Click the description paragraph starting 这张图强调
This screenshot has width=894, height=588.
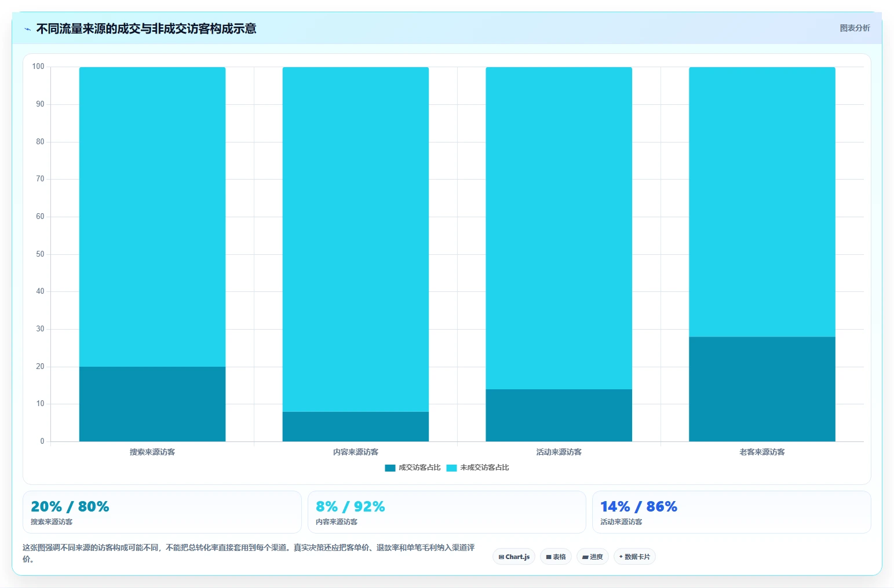(249, 553)
